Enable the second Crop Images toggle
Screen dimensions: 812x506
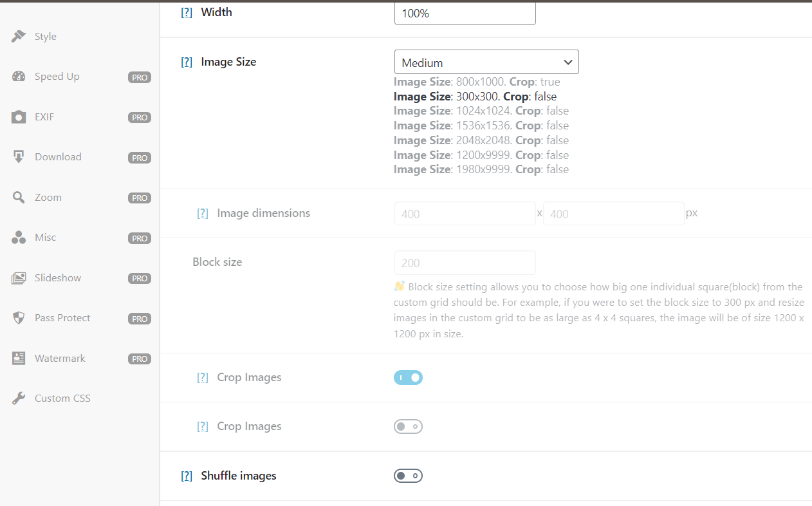pos(408,426)
